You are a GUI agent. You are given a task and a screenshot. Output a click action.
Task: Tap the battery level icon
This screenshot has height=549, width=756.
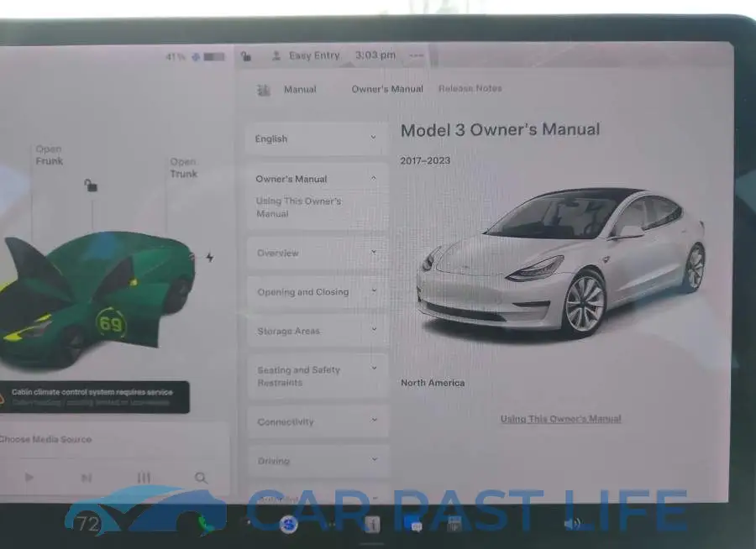click(214, 57)
